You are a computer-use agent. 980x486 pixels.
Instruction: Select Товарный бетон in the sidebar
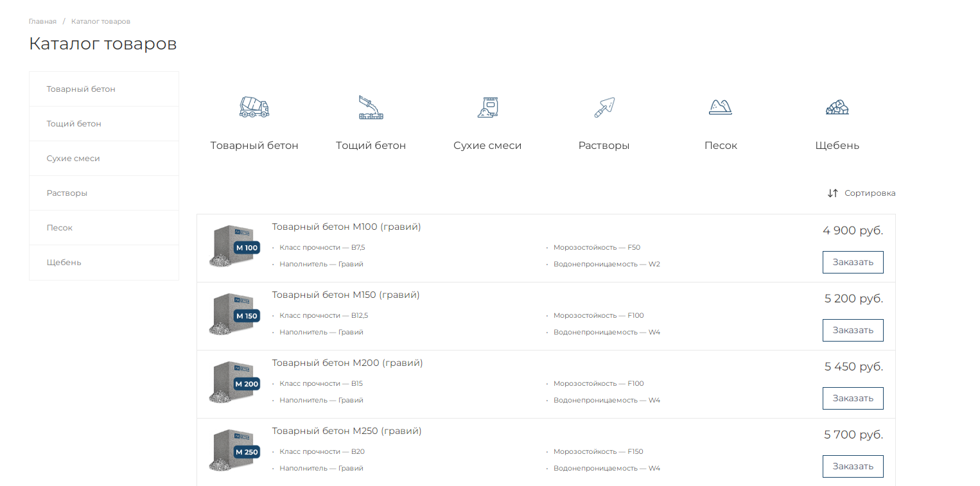(104, 89)
